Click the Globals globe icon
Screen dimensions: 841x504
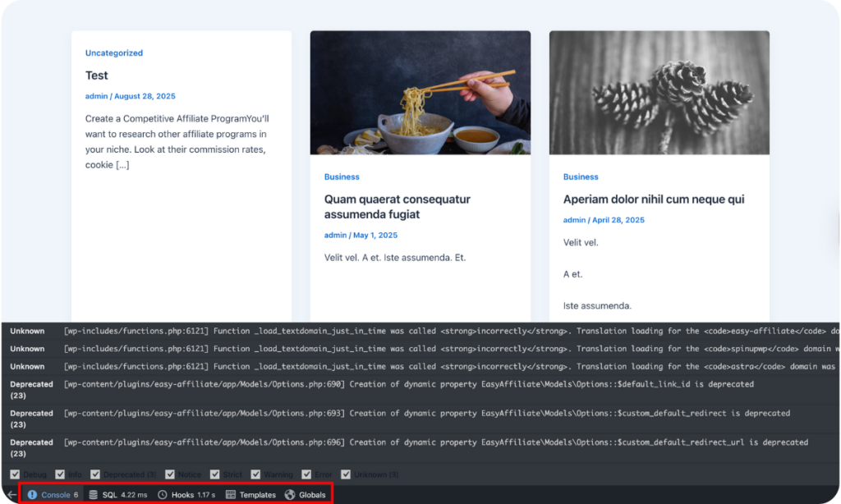(x=289, y=494)
